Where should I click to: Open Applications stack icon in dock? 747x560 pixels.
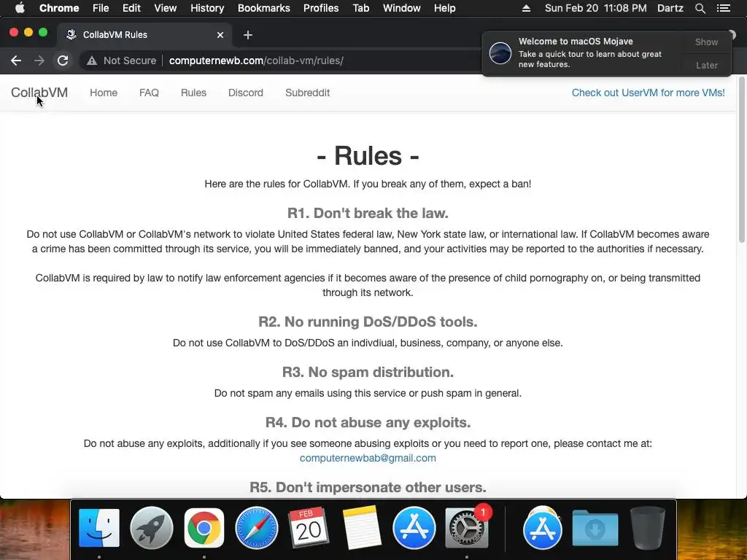coord(543,528)
